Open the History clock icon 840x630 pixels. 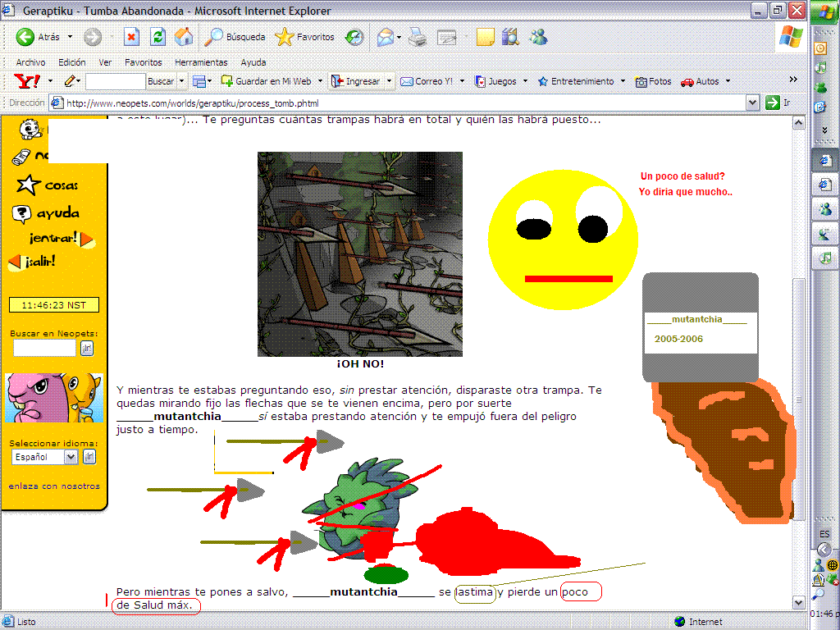(354, 37)
